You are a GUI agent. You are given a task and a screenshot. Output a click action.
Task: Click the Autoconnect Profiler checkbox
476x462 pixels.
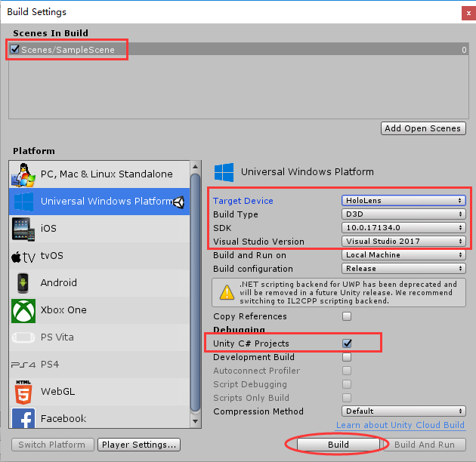[x=347, y=371]
